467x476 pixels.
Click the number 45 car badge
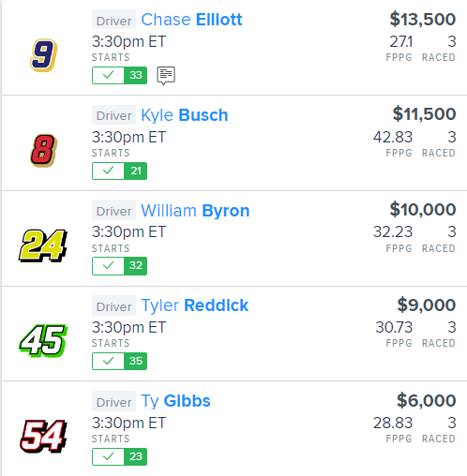pos(43,340)
